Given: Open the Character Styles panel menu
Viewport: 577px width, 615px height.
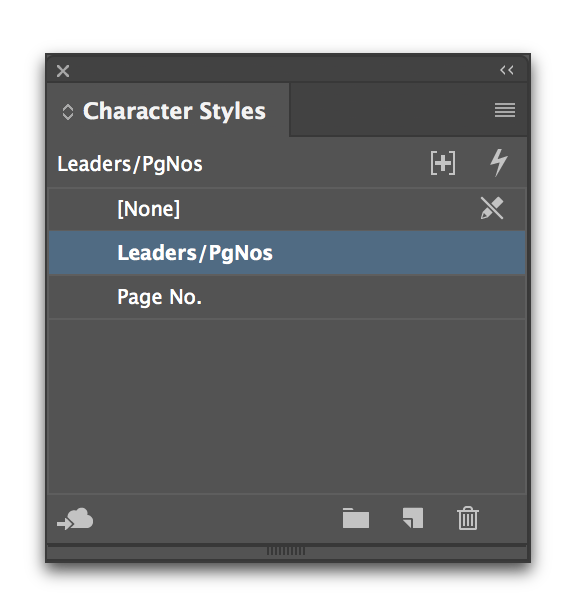Looking at the screenshot, I should (x=504, y=110).
